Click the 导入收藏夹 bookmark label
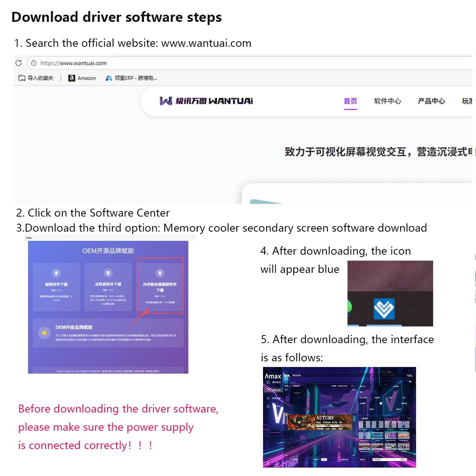 (40, 78)
